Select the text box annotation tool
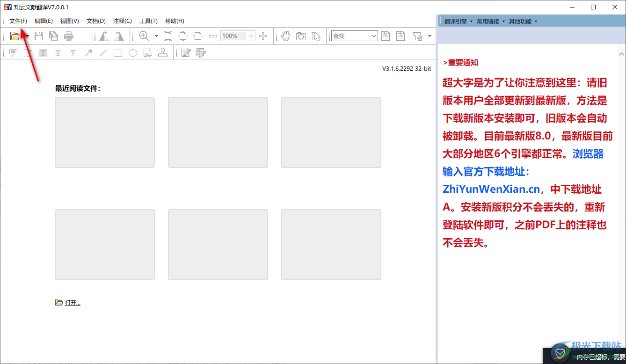 [28, 53]
